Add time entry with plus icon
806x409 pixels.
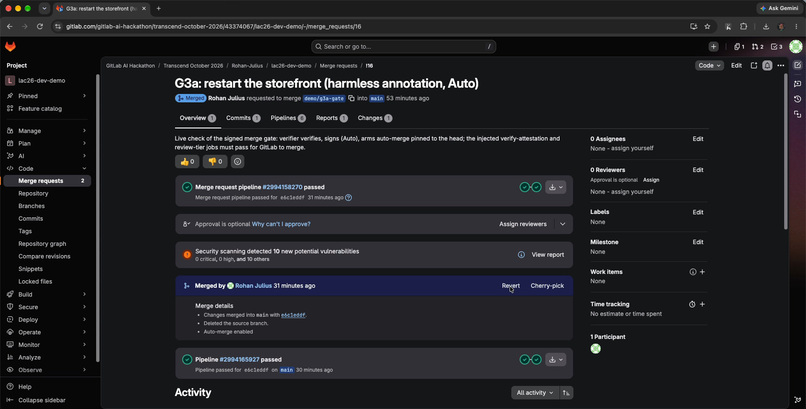click(x=702, y=304)
